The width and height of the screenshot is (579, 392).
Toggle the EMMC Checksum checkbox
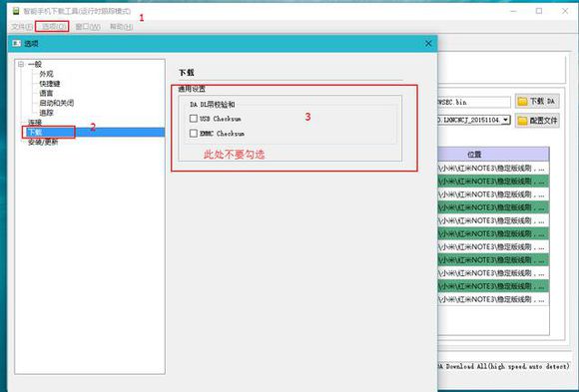pyautogui.click(x=193, y=134)
